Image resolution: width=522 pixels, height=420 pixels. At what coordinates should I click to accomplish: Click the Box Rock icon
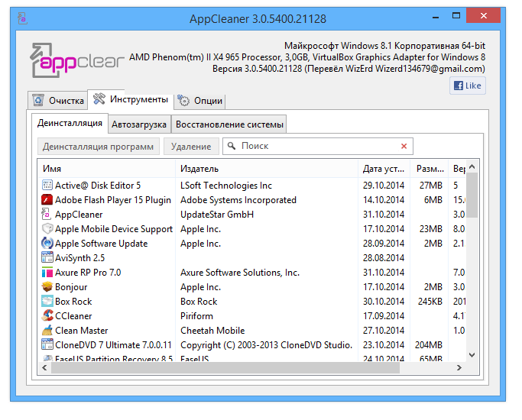47,301
